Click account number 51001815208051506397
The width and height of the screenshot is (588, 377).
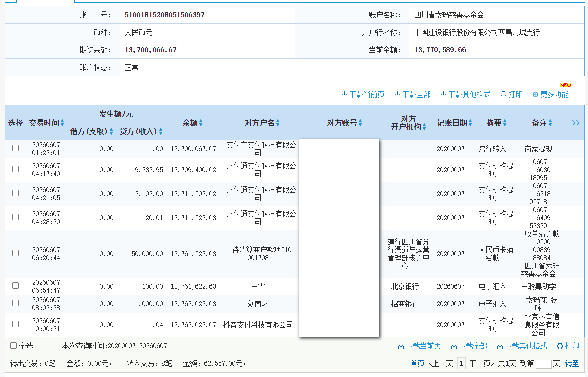coord(165,15)
